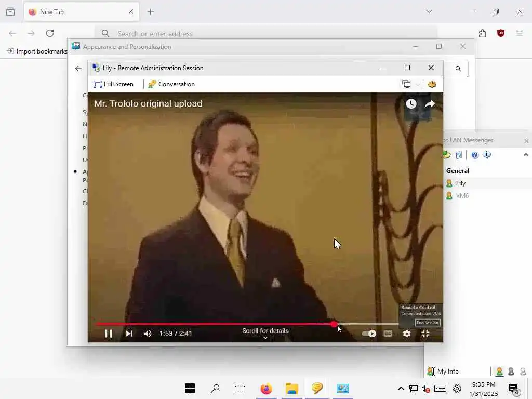This screenshot has height=399, width=532.
Task: Collapse the LAN Messenger toolbar chevron
Action: tap(526, 155)
